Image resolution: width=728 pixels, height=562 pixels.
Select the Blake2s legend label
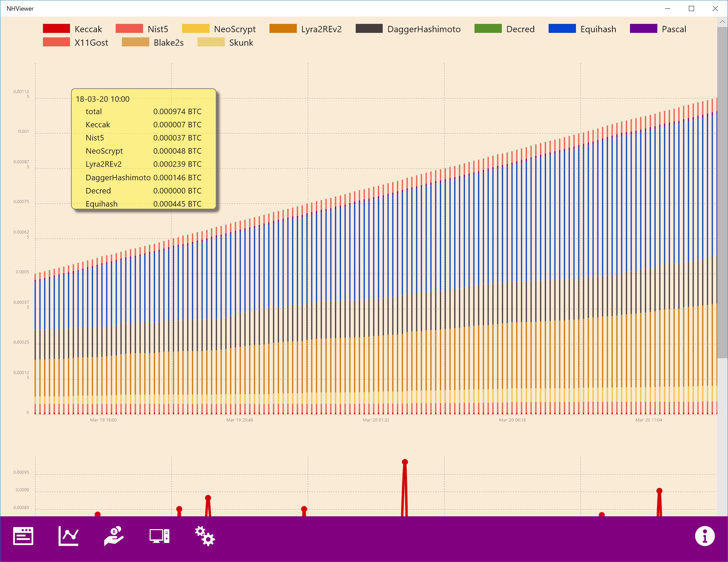tap(168, 43)
